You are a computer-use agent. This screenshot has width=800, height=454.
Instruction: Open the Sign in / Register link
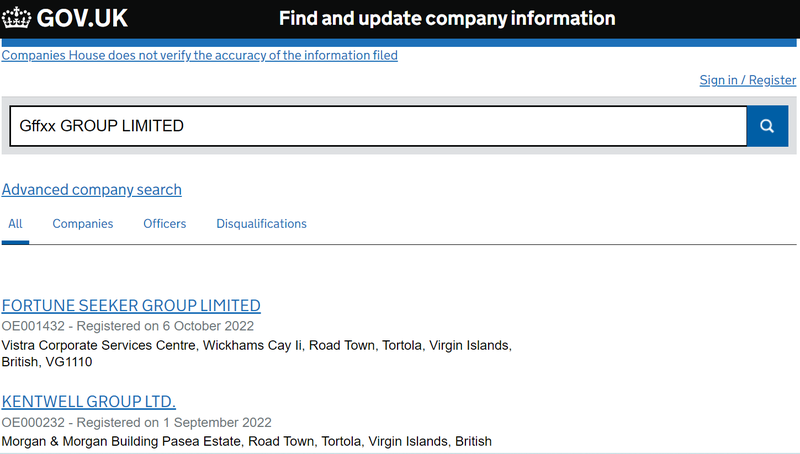pyautogui.click(x=747, y=80)
